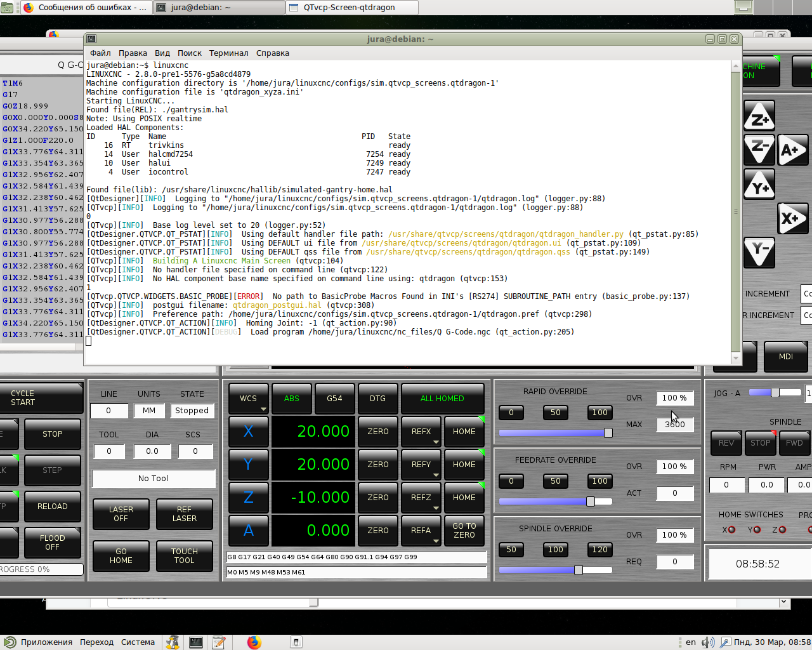Expand the REFY dropdown arrow button

coord(436,475)
